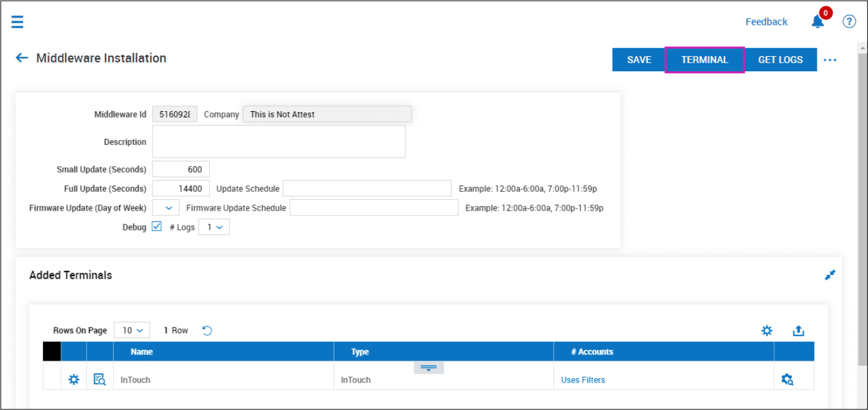Open notifications bell icon

[x=817, y=22]
